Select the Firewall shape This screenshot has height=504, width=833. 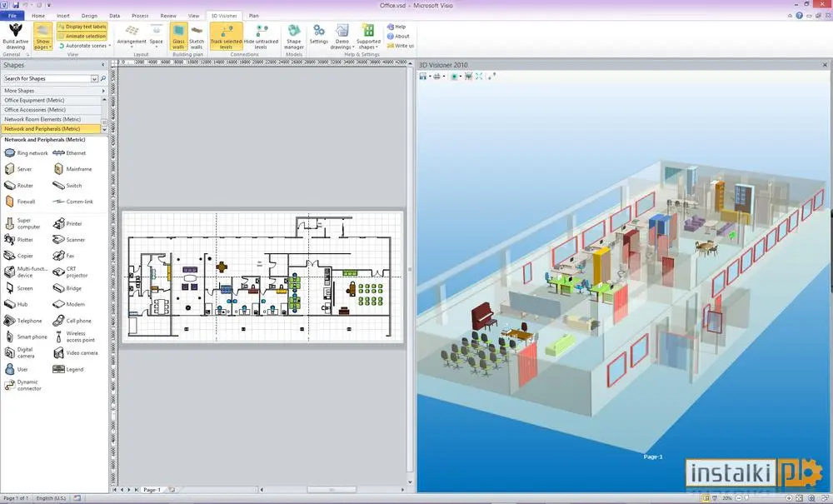[20, 202]
